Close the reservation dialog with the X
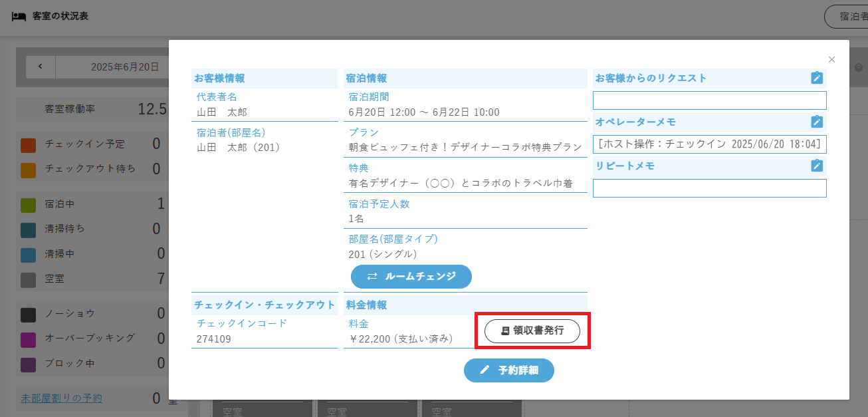This screenshot has width=868, height=417. click(x=831, y=59)
